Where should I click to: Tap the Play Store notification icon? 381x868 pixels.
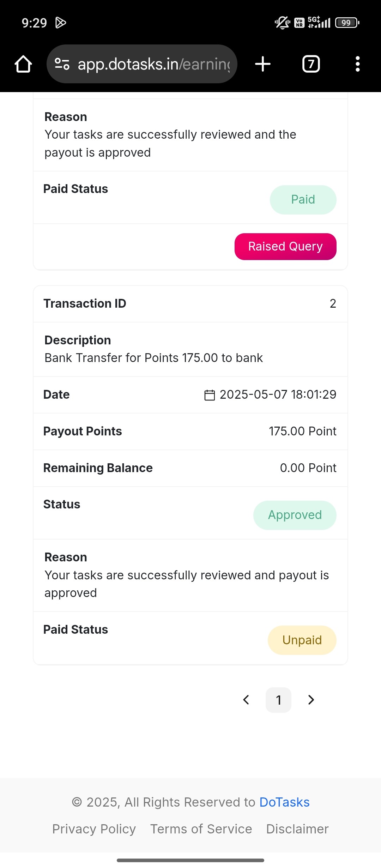coord(61,23)
